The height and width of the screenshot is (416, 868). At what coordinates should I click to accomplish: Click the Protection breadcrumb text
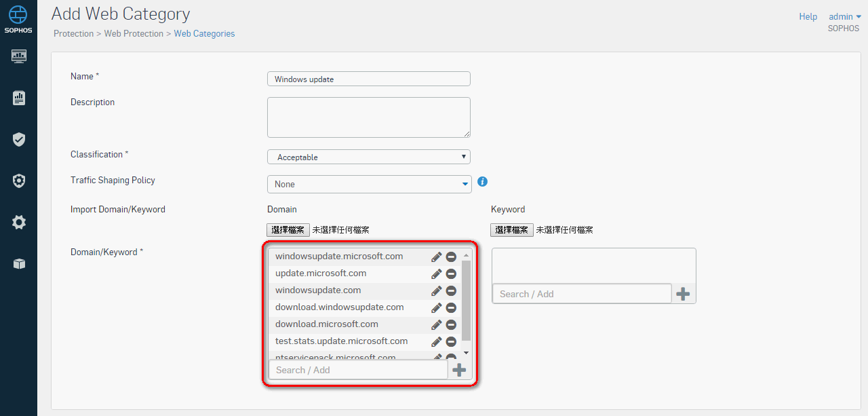pos(73,33)
